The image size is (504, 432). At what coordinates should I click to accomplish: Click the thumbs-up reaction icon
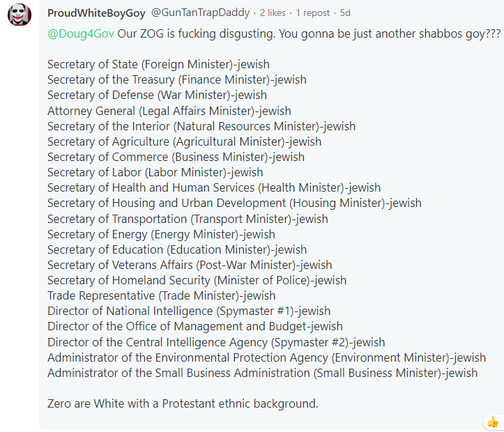coord(493,422)
